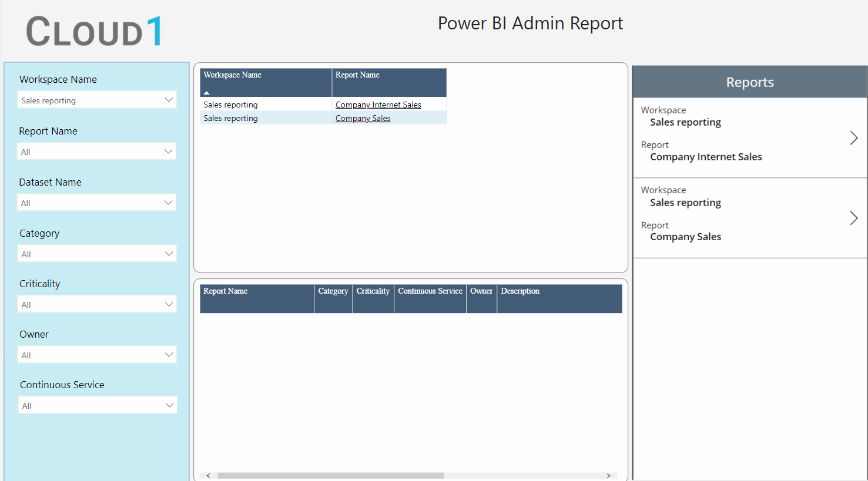Click the Continuous Service filter label
The image size is (868, 481).
62,385
